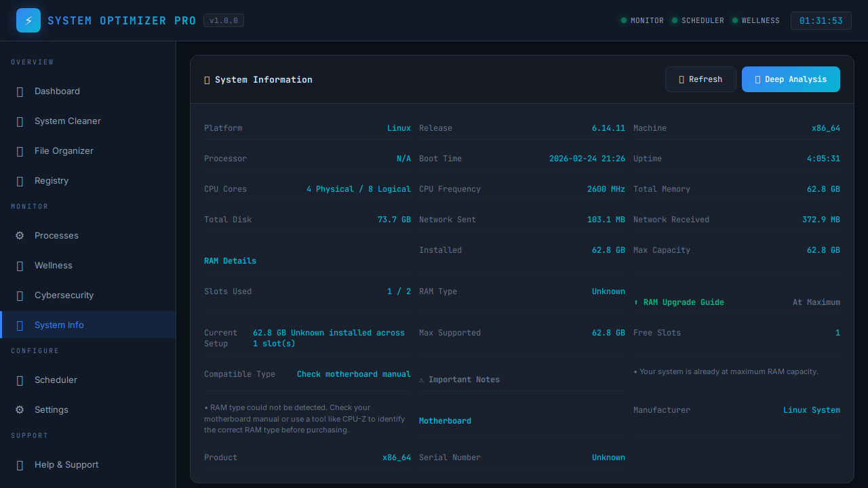Select the Cybersecurity shield icon
This screenshot has height=488, width=868.
pos(20,295)
